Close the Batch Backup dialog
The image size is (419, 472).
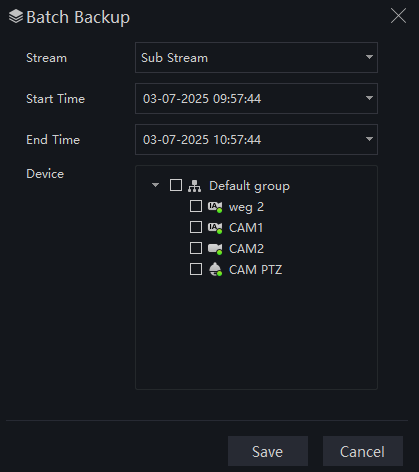[x=398, y=16]
